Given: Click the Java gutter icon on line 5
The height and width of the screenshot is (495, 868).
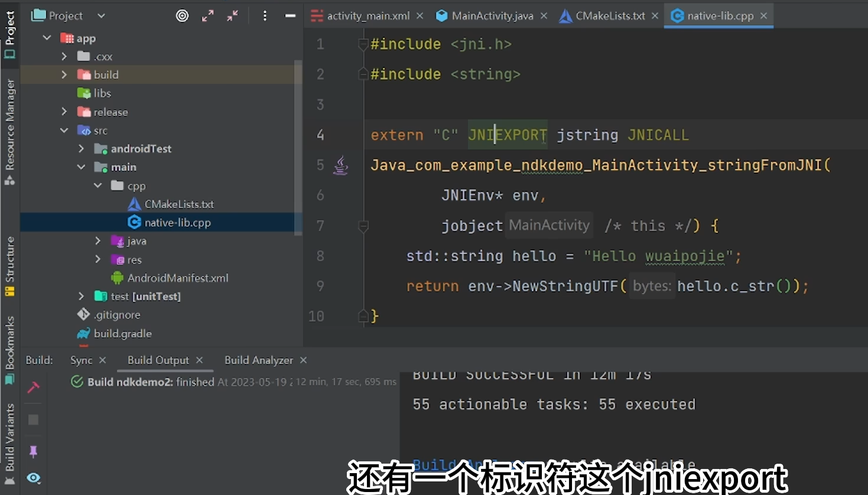Looking at the screenshot, I should [x=341, y=165].
